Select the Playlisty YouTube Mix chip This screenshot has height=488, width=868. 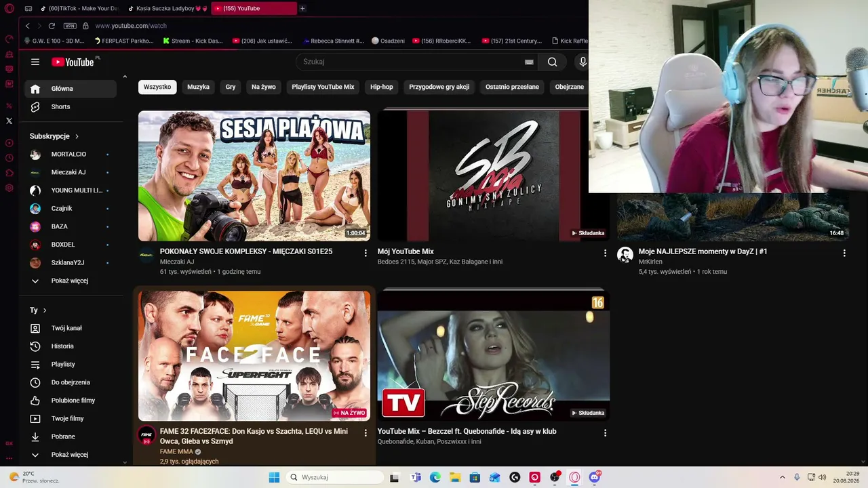(x=323, y=87)
